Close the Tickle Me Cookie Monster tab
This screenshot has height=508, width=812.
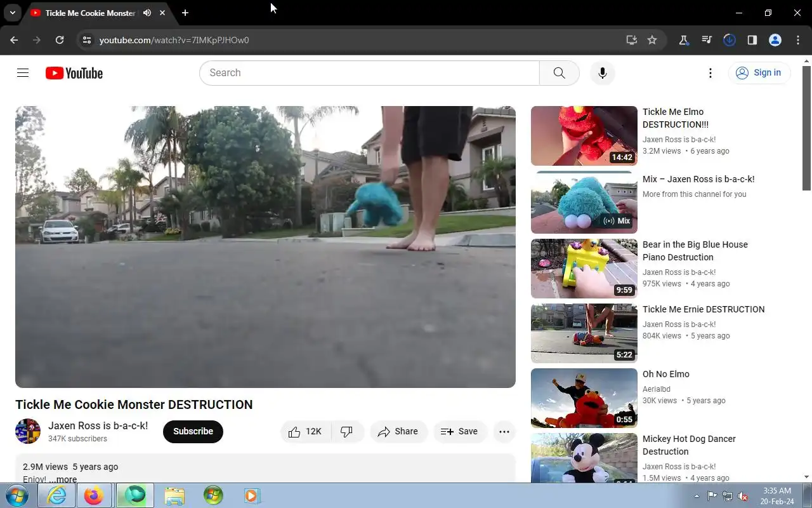click(x=162, y=13)
